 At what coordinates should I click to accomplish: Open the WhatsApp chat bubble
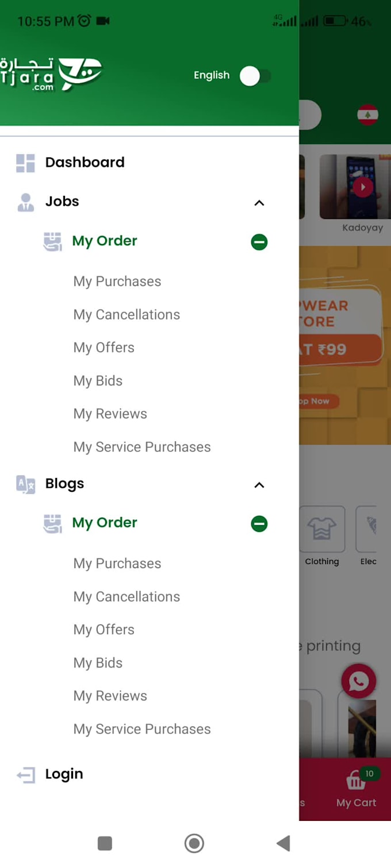point(359,682)
